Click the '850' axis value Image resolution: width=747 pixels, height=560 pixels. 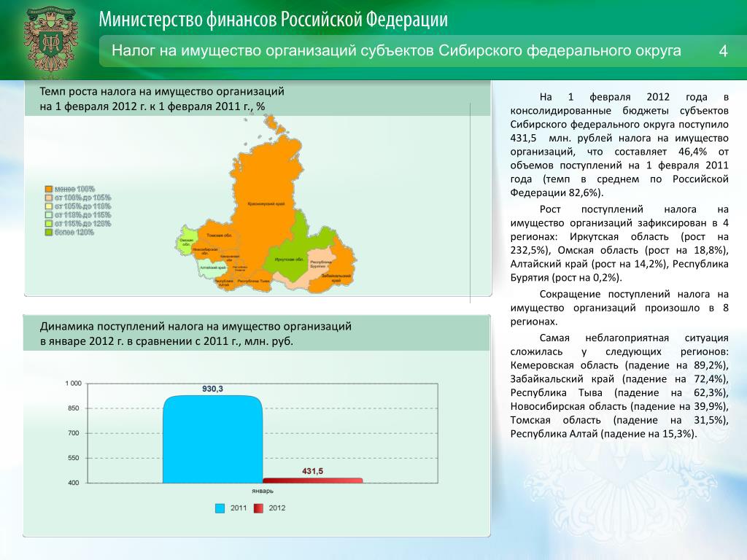(74, 408)
